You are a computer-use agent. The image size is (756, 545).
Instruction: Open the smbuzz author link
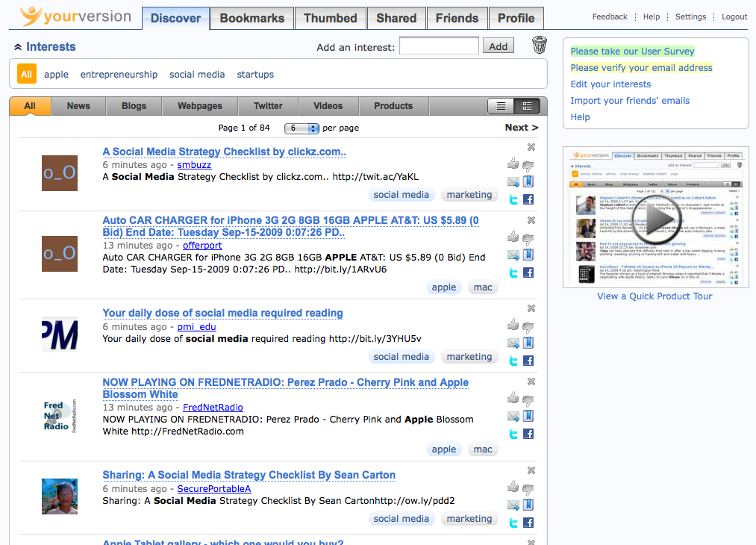click(x=194, y=165)
